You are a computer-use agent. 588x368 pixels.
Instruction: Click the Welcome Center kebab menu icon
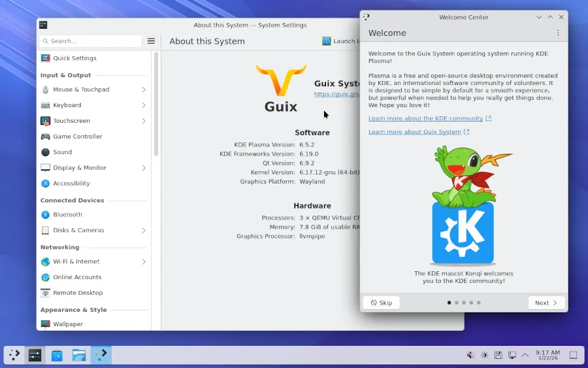558,33
